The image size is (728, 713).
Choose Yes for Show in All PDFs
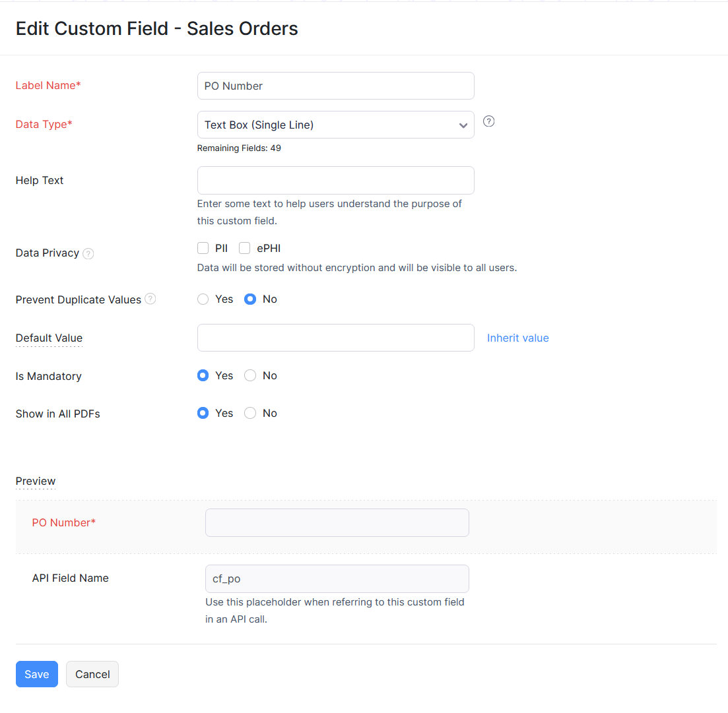(x=203, y=414)
